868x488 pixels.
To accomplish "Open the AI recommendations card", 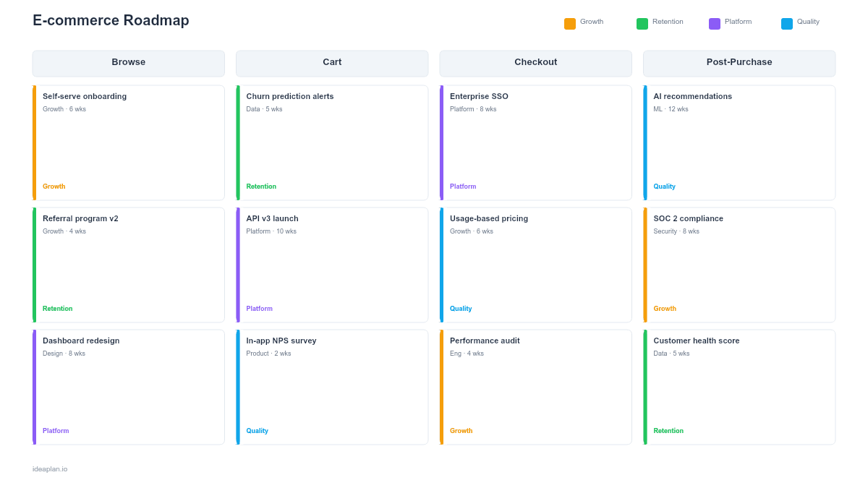I will [x=739, y=142].
